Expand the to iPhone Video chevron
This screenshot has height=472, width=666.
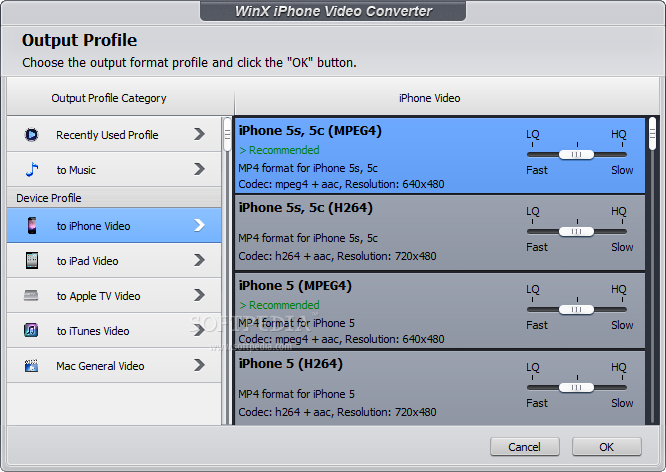coord(199,225)
